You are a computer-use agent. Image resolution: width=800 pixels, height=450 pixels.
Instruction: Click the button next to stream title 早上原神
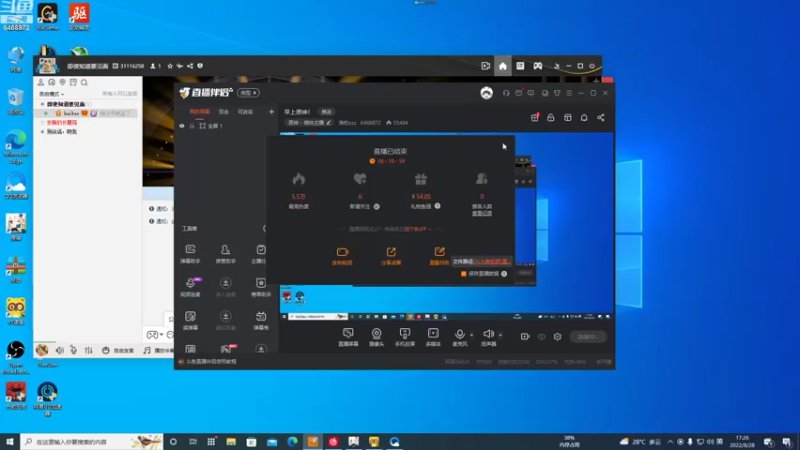click(x=326, y=112)
